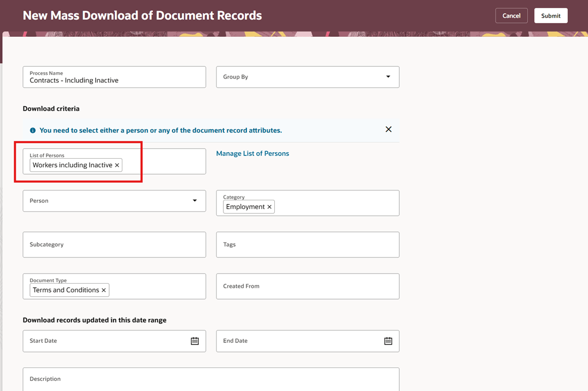Open the Manage List of Persons link
588x391 pixels.
252,153
